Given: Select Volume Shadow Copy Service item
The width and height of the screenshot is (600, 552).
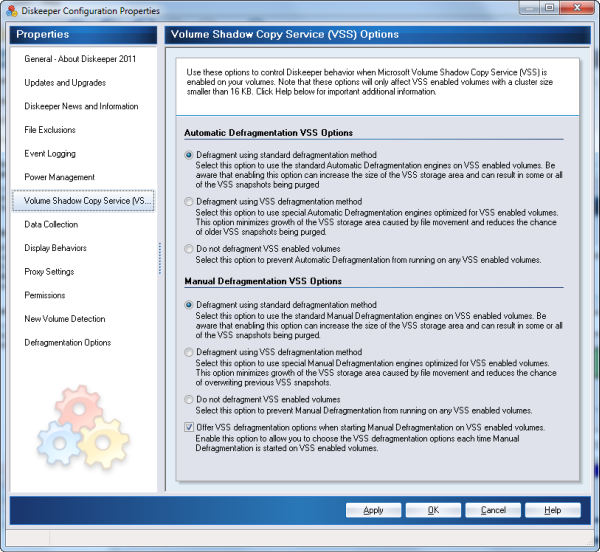Looking at the screenshot, I should [x=83, y=200].
